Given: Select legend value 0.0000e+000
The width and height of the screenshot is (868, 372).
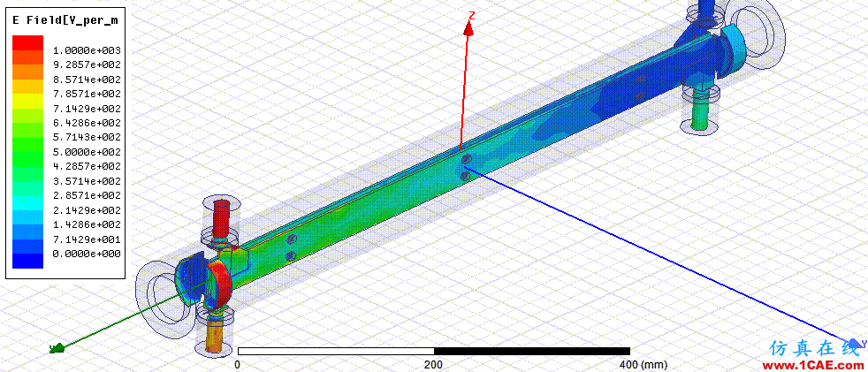Looking at the screenshot, I should point(86,254).
